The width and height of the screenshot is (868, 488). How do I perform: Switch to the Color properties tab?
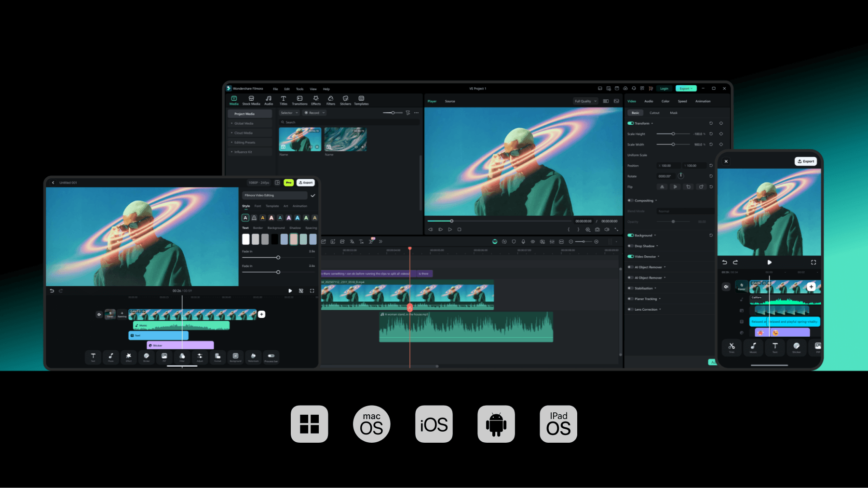point(665,101)
